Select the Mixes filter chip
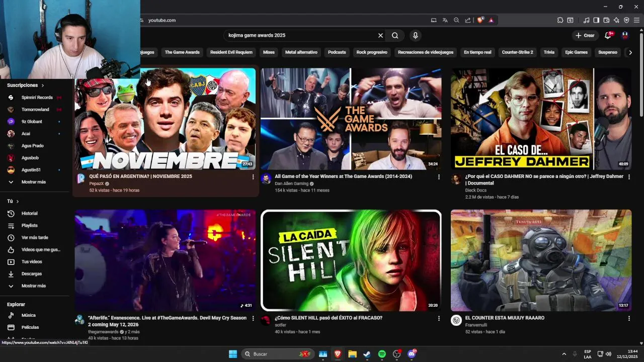 point(269,52)
